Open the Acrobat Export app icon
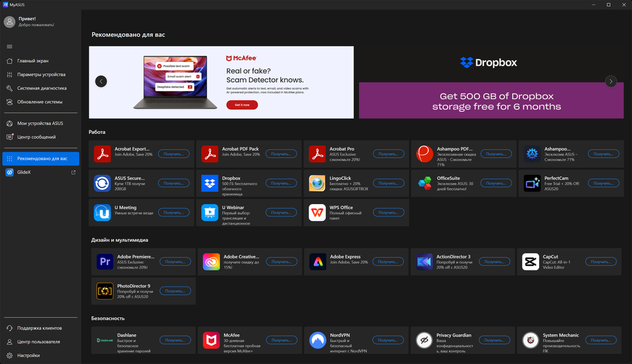This screenshot has width=632, height=364. [x=102, y=154]
